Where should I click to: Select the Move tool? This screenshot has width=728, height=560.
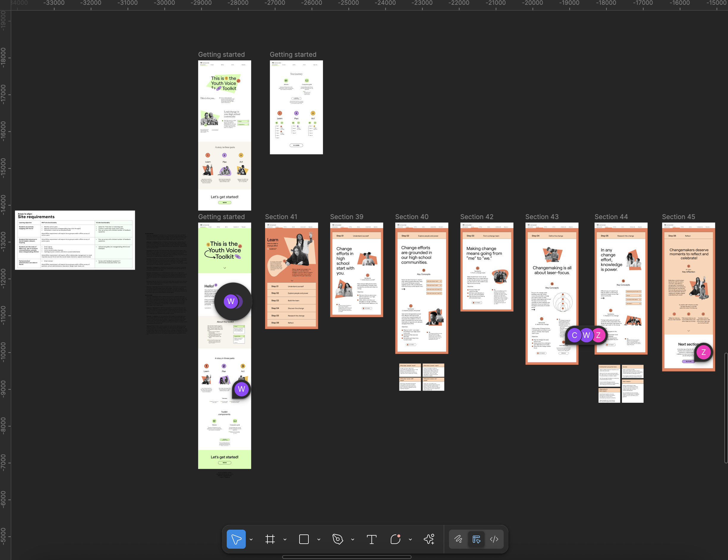click(x=236, y=539)
